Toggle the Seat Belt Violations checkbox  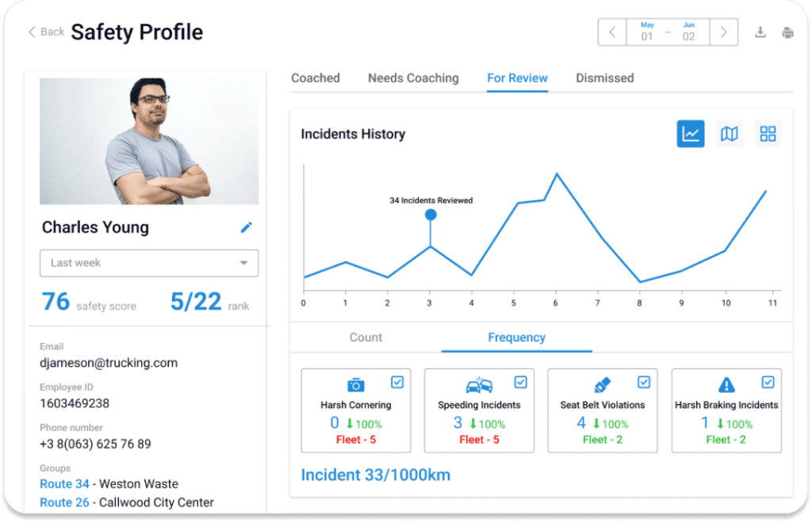click(x=644, y=382)
